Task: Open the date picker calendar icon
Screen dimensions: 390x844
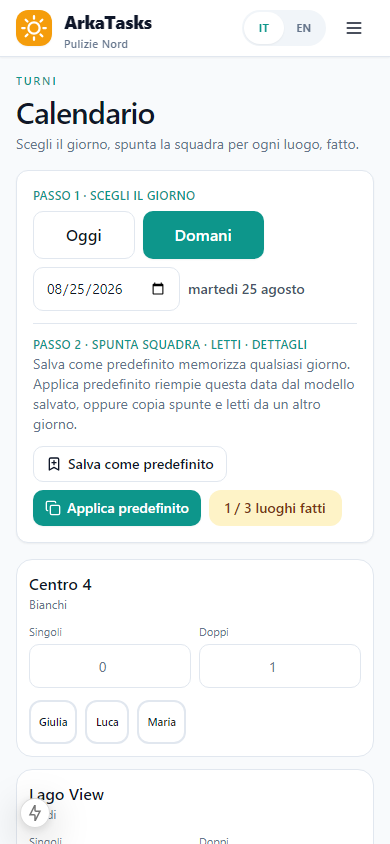Action: tap(158, 289)
